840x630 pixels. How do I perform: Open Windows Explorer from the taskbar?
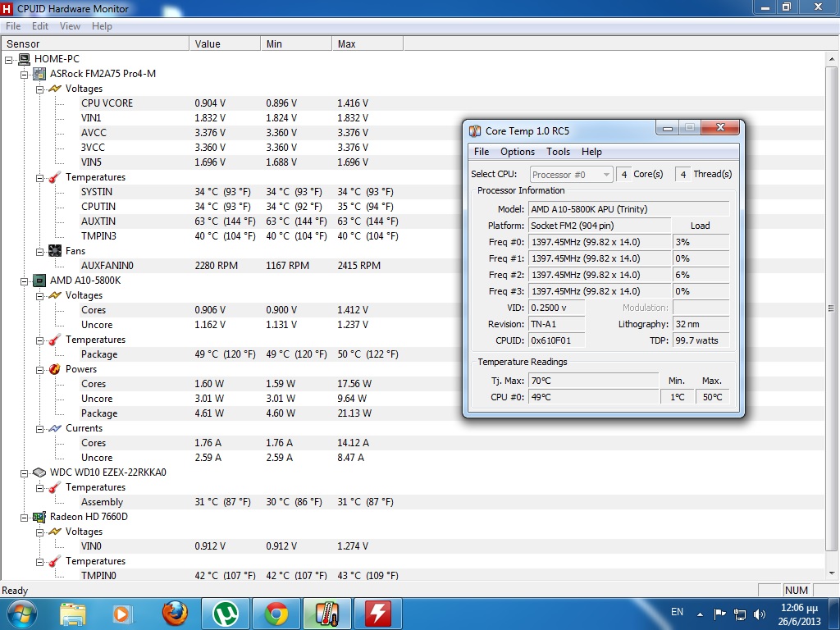point(73,614)
